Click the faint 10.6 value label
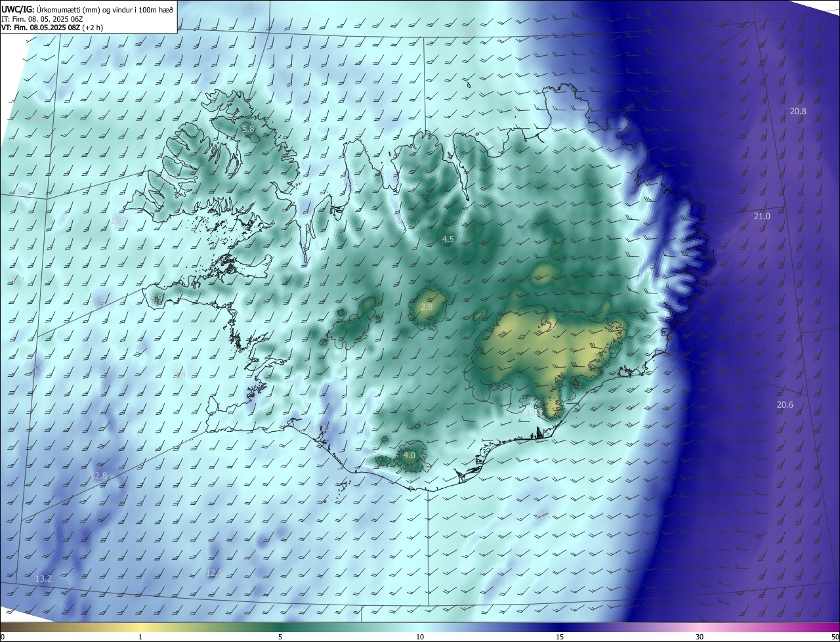 point(22,191)
